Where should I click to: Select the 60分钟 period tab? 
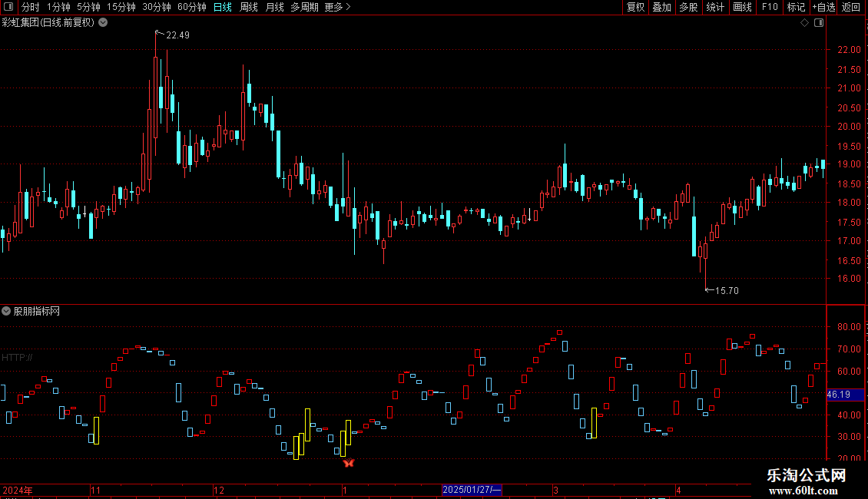coord(192,7)
